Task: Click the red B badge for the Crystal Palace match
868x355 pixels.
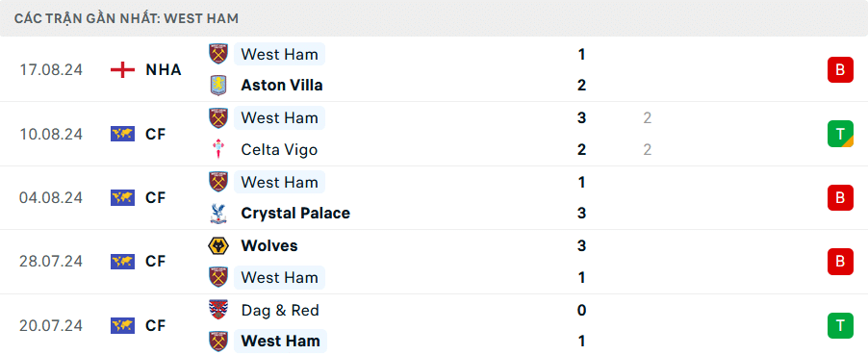Action: click(x=840, y=198)
